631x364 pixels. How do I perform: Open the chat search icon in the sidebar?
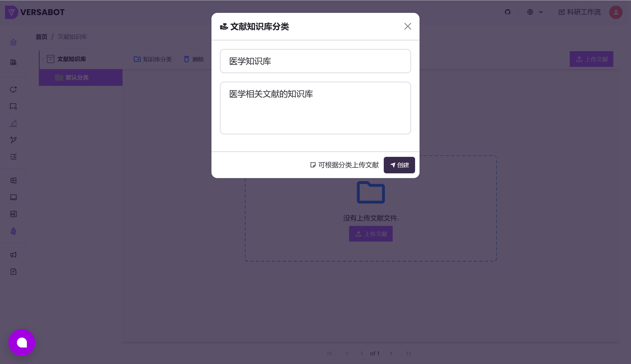13,107
